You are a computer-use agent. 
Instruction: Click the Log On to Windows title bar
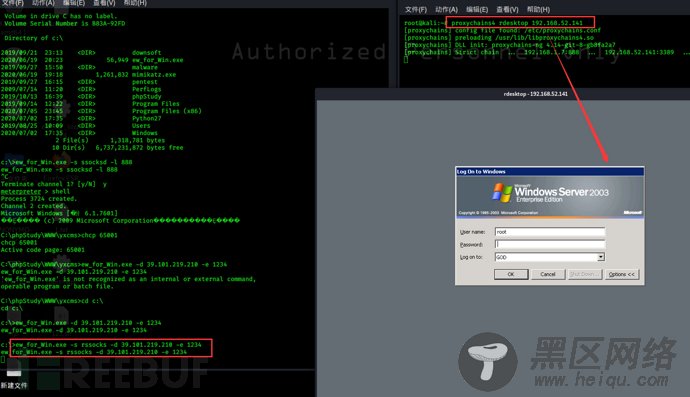pos(550,172)
